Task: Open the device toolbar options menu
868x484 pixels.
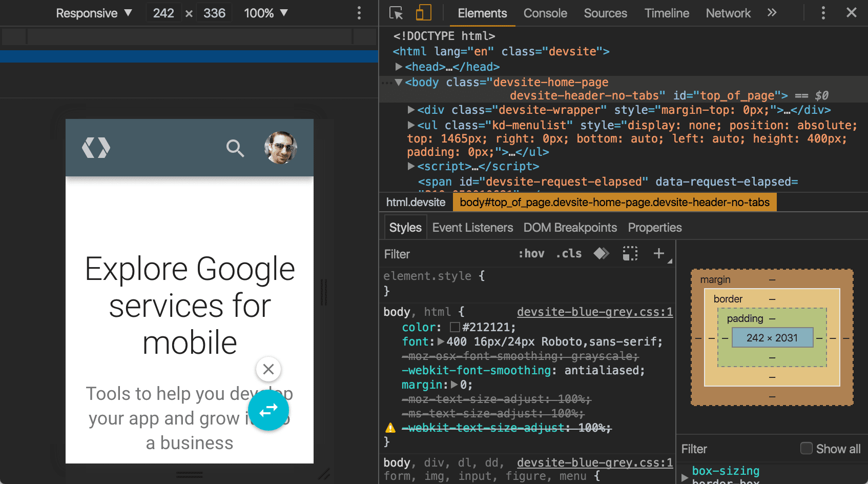Action: 359,13
